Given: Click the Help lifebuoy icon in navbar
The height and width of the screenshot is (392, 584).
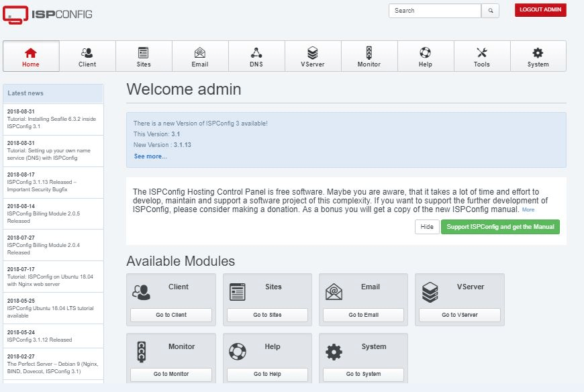Looking at the screenshot, I should point(426,52).
